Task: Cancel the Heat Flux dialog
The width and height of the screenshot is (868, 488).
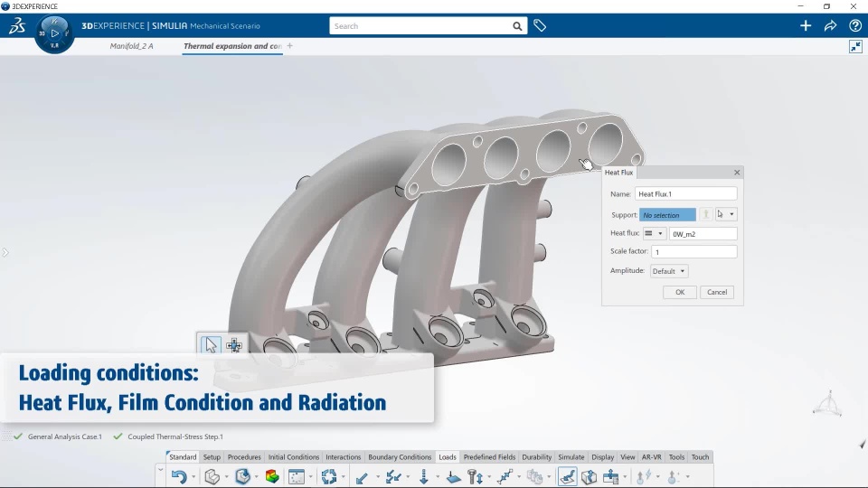Action: click(x=717, y=292)
